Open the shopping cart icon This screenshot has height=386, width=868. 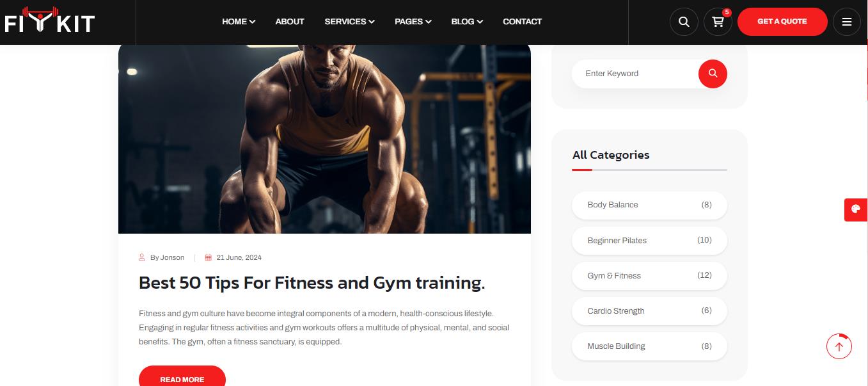coord(718,22)
